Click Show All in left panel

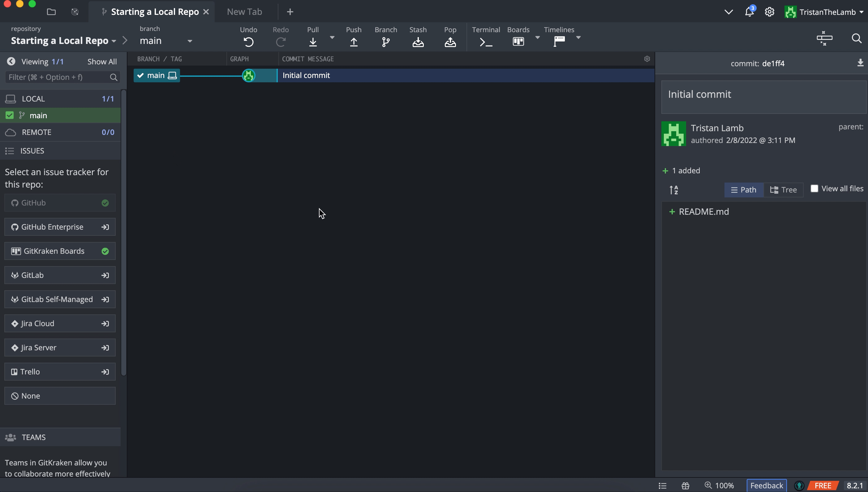pos(102,62)
